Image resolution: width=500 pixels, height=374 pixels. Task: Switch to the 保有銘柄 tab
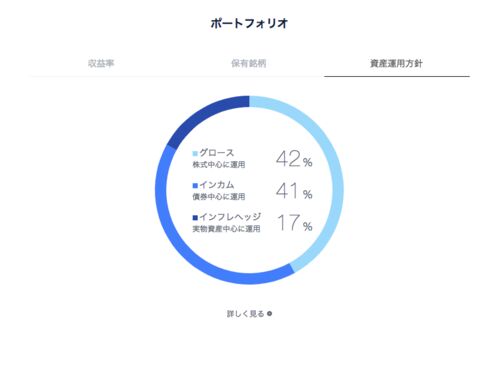249,63
